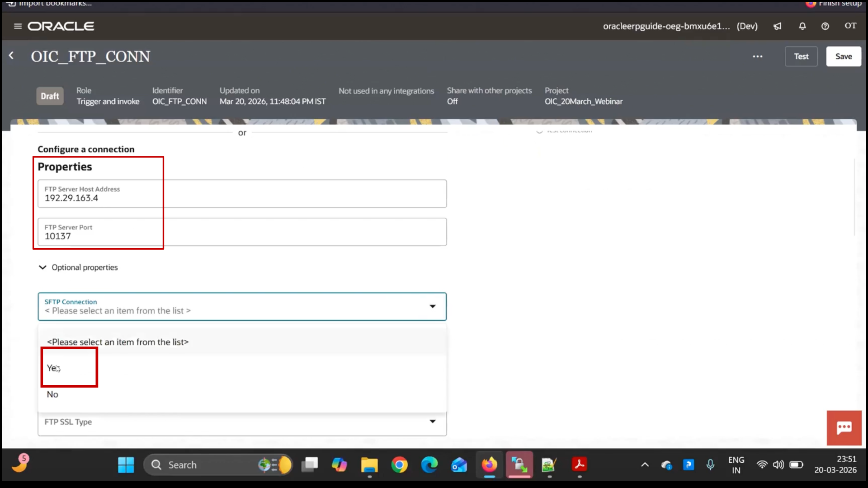Open the notifications bell

coord(802,26)
